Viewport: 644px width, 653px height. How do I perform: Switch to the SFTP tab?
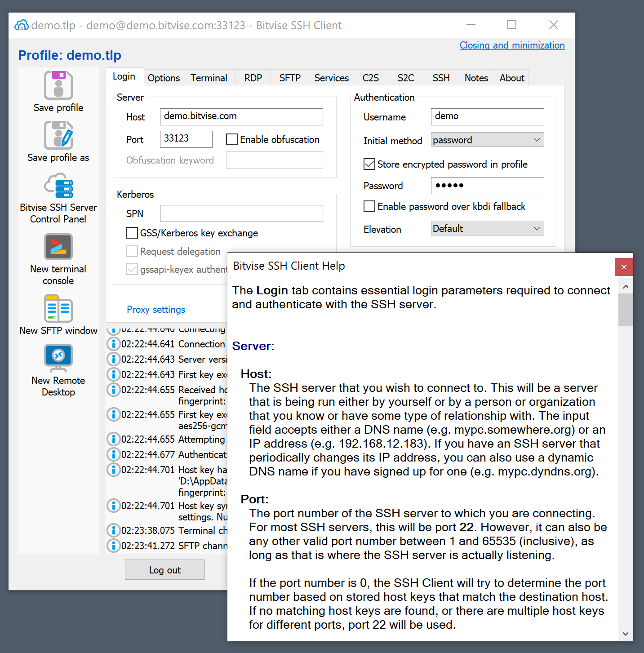pyautogui.click(x=290, y=78)
